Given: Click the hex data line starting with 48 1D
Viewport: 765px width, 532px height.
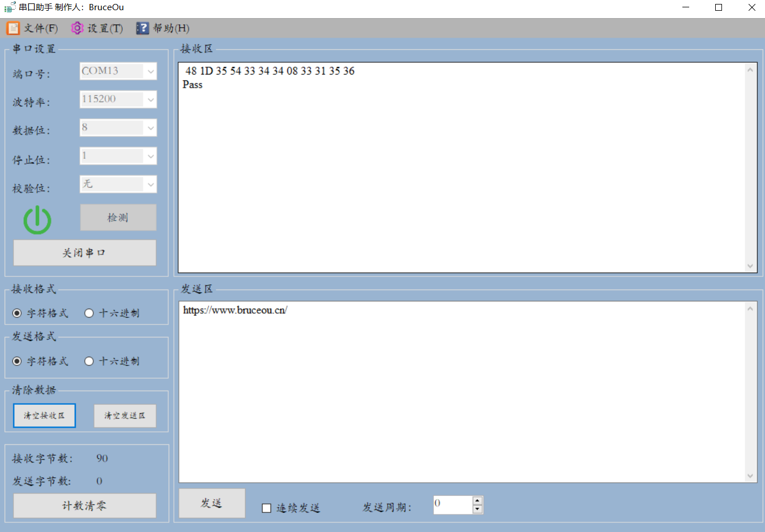Looking at the screenshot, I should [x=270, y=71].
